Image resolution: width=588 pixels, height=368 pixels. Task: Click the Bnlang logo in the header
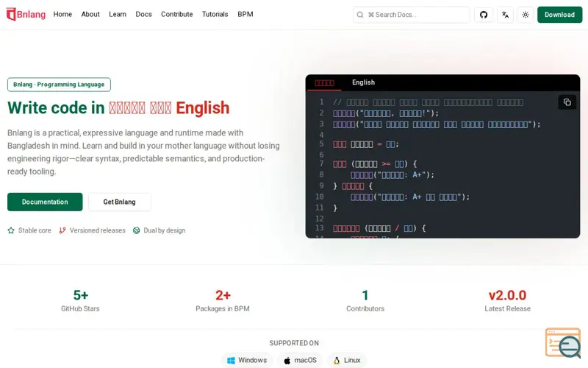pyautogui.click(x=26, y=14)
